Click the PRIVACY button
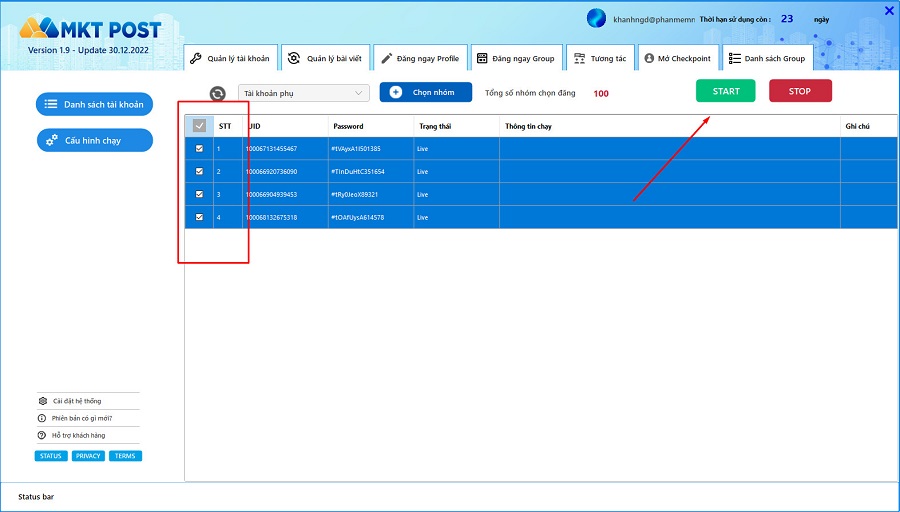Screen dimensions: 900x512 coord(88,456)
